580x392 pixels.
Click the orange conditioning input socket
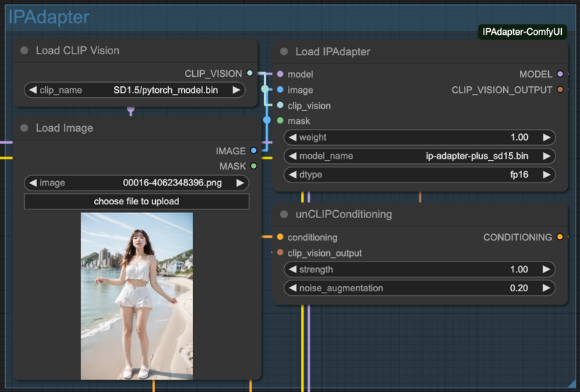coord(281,237)
